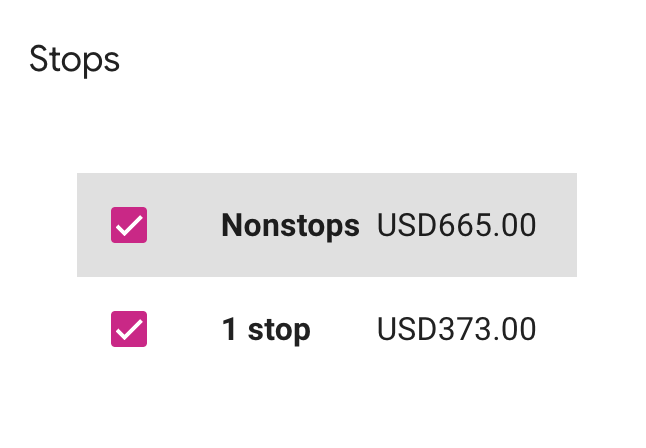Click the bold text 1 stop
The height and width of the screenshot is (448, 646).
(x=266, y=329)
